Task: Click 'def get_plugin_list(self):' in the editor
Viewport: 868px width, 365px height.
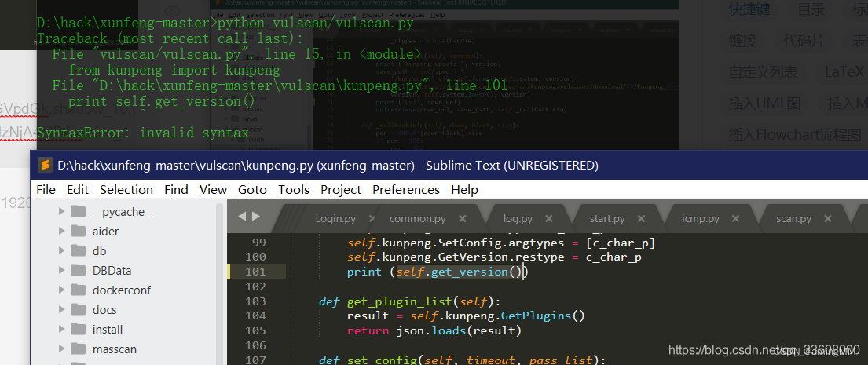Action: [x=409, y=301]
